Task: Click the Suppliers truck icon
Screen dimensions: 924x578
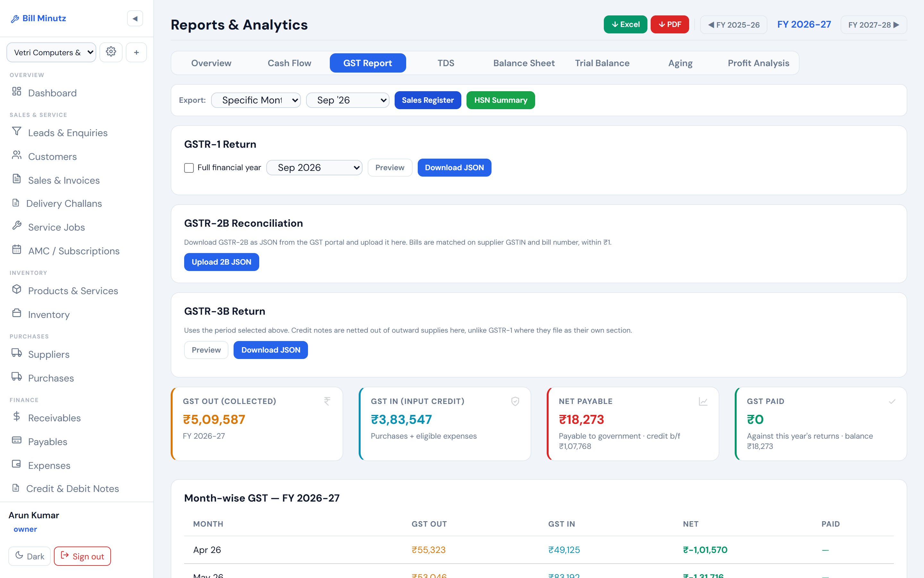Action: click(x=16, y=353)
